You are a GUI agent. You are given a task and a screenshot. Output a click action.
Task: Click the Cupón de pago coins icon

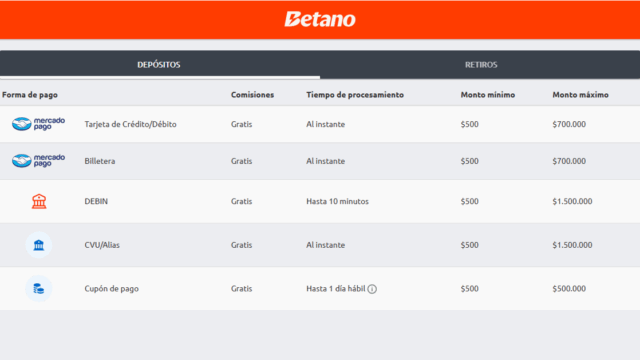[x=39, y=289]
